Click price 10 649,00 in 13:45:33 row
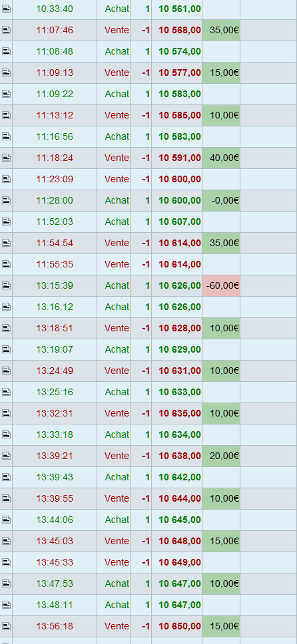 (180, 562)
